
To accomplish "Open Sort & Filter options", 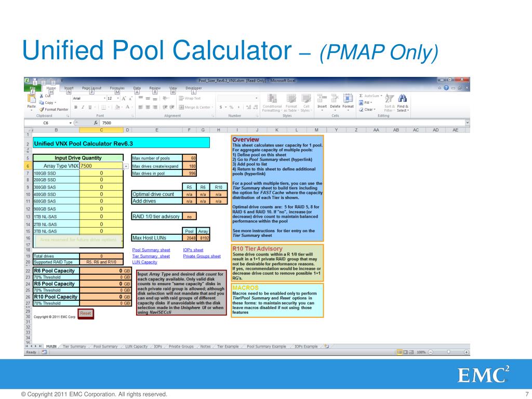I will (x=389, y=103).
